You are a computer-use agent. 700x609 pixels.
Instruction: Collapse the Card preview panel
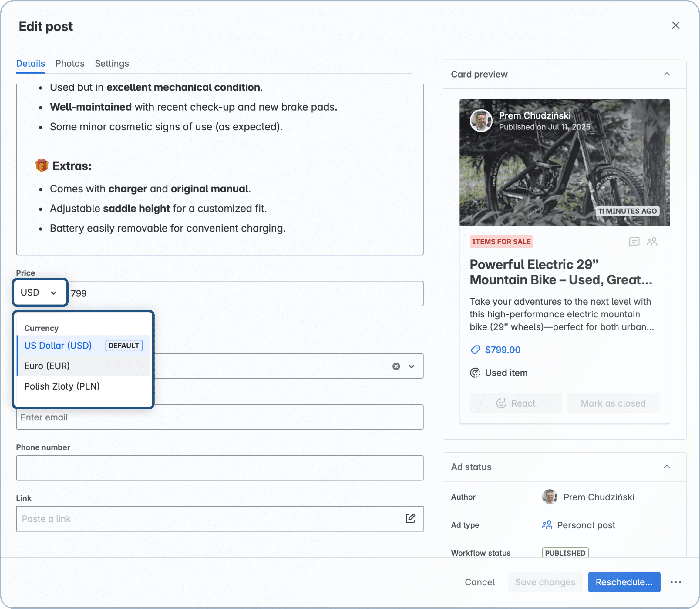point(667,74)
